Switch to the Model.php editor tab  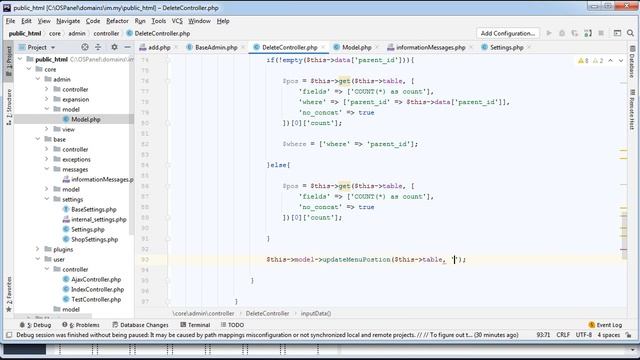(356, 47)
